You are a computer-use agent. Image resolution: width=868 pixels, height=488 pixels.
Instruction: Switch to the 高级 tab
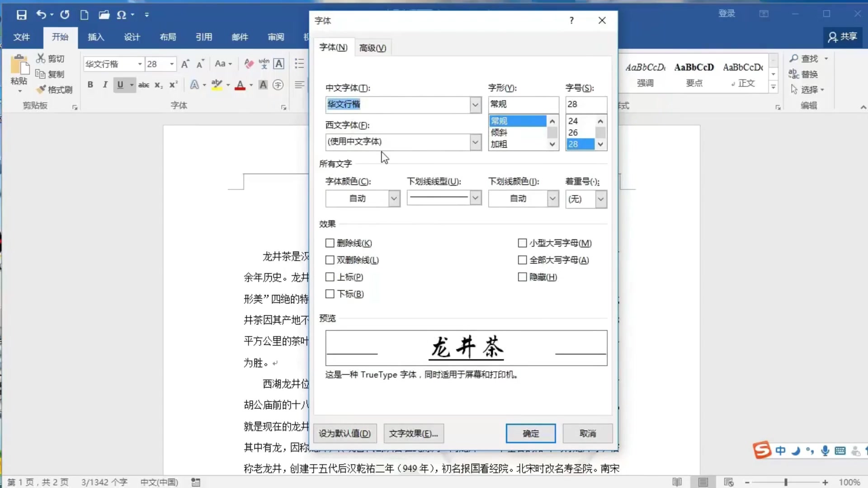372,47
